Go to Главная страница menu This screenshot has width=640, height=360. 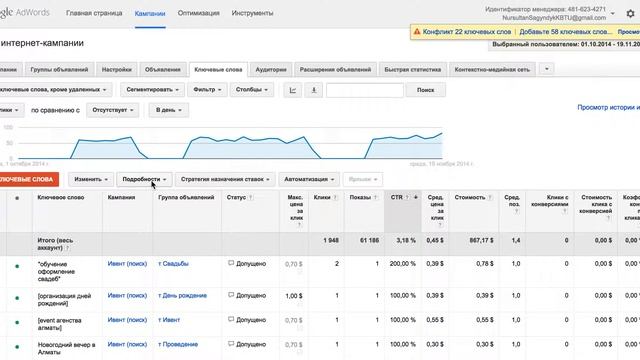94,13
